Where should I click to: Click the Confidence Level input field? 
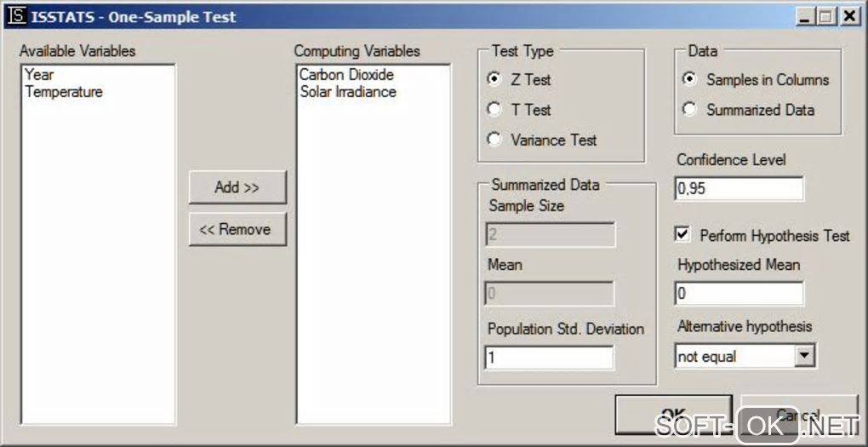(739, 189)
